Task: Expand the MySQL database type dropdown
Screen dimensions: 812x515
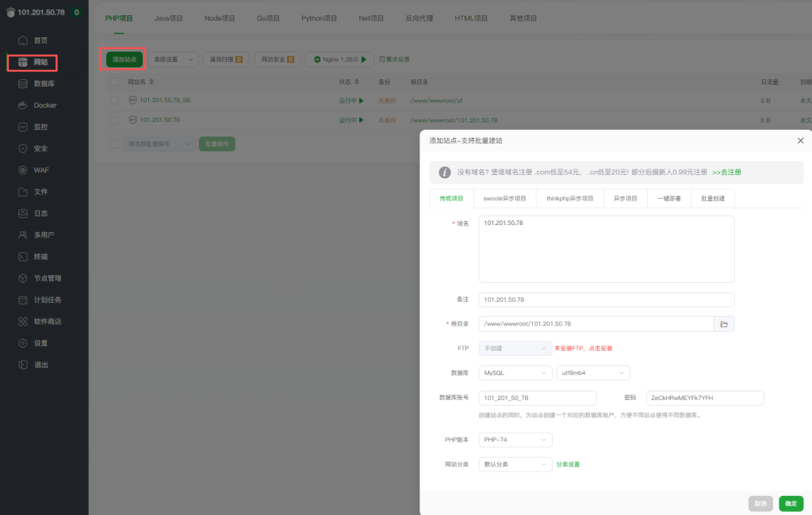Action: [515, 372]
